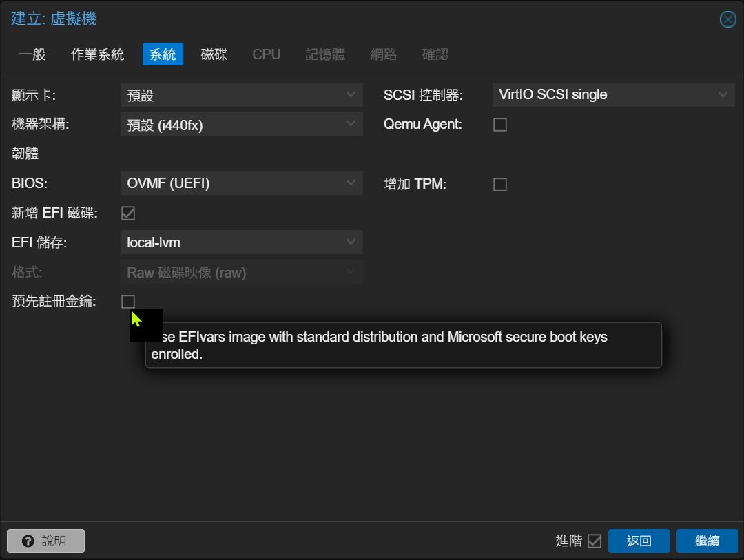The height and width of the screenshot is (560, 744).
Task: Open the 顯示卡 dropdown set to 預設
Action: (x=242, y=95)
